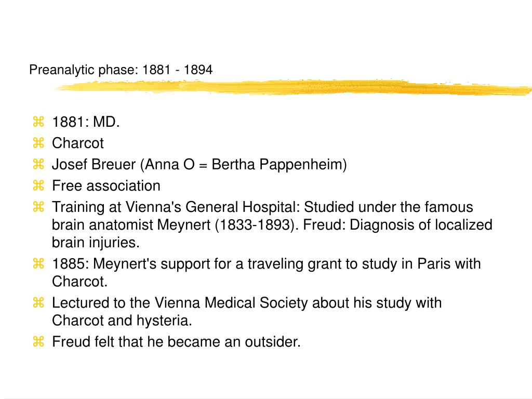Click the yellow brush stroke under title

(x=292, y=87)
